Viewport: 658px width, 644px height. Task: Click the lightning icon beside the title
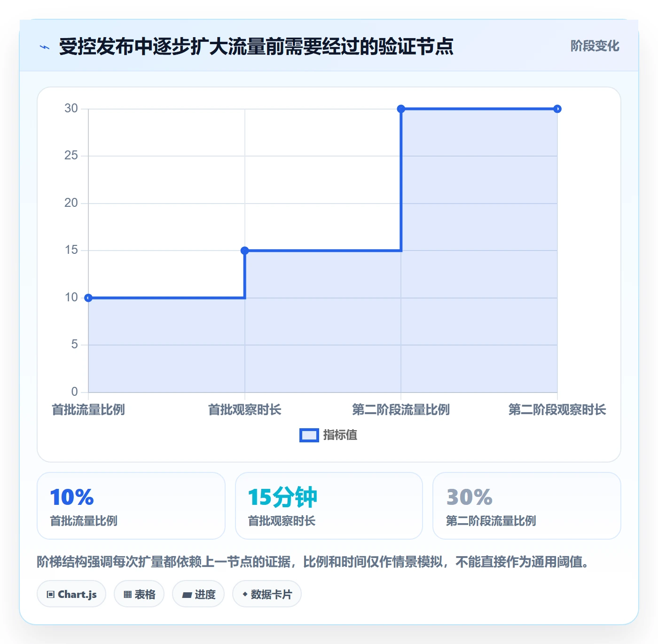coord(45,47)
